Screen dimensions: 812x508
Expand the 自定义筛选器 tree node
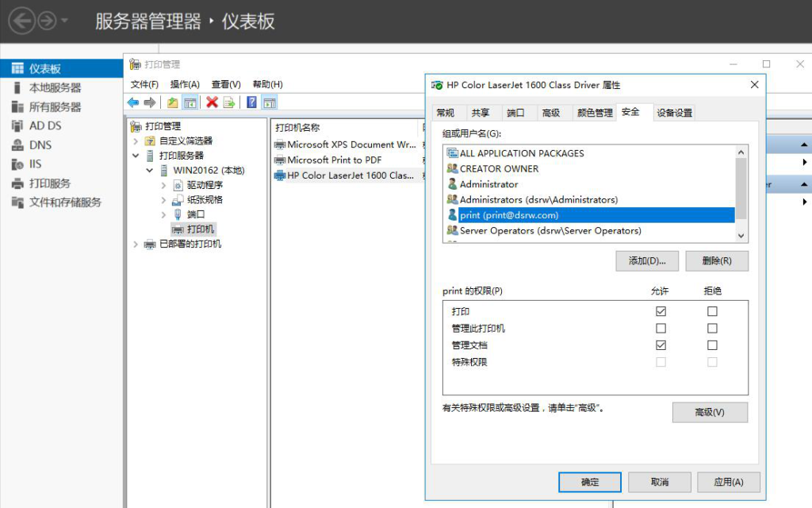click(x=136, y=141)
